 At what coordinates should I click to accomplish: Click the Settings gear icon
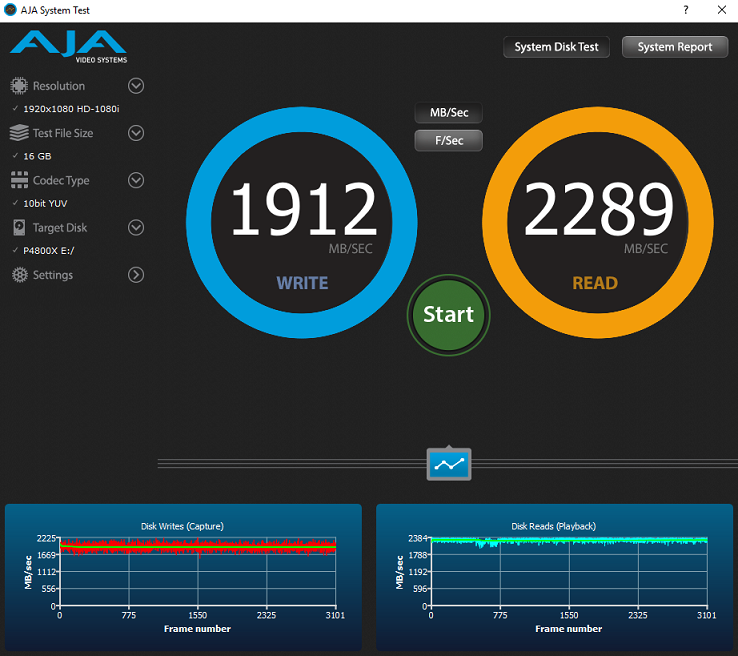tap(19, 275)
